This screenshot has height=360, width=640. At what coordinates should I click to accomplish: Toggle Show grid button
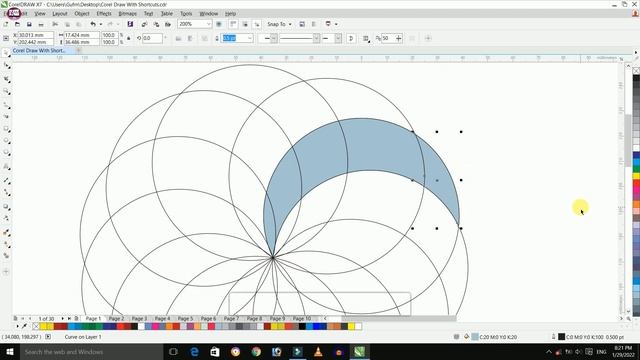[245, 24]
